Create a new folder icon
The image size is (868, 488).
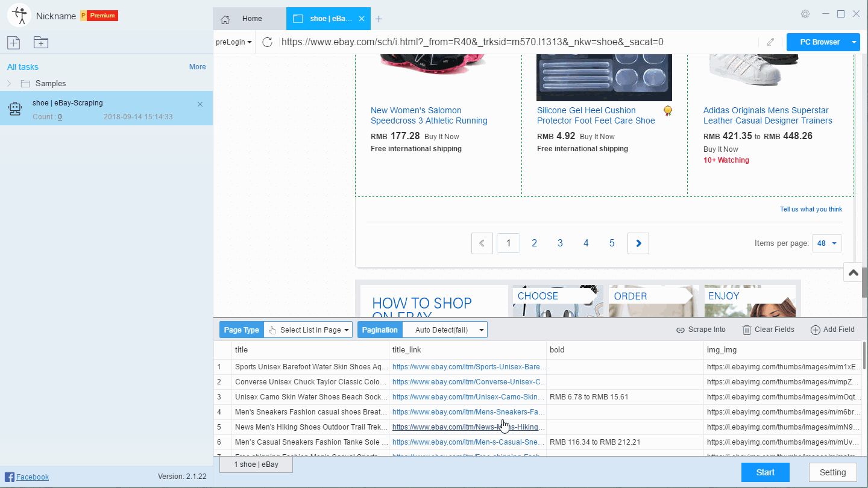point(41,42)
